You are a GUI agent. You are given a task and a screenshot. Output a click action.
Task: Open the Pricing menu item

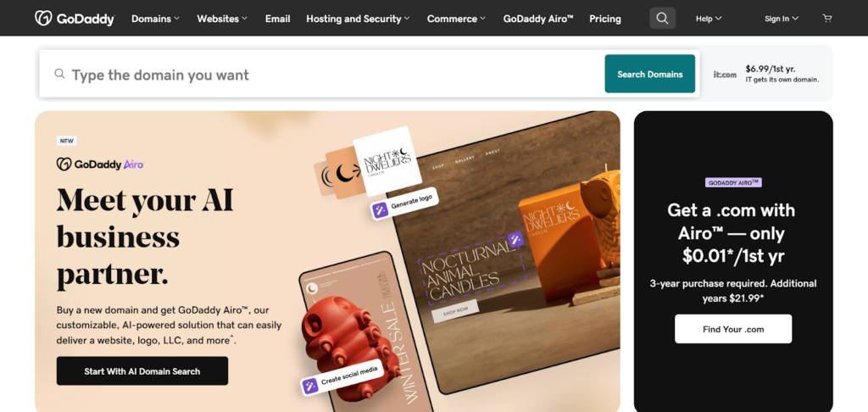coord(605,19)
